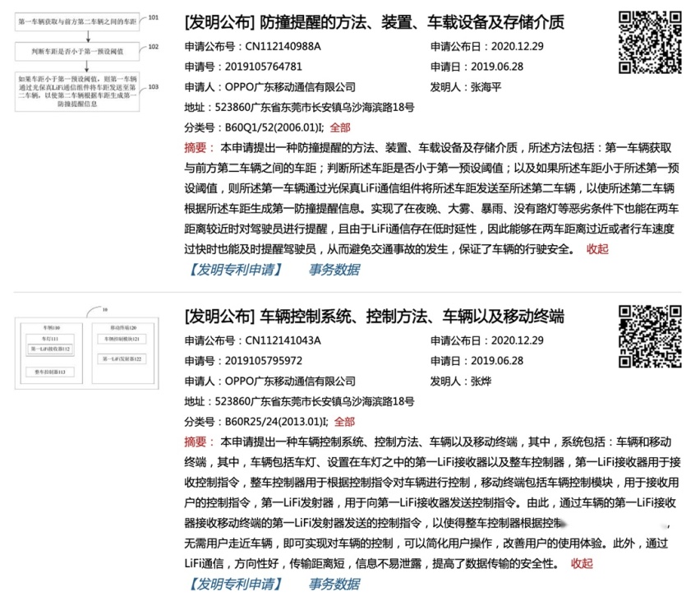This screenshot has width=700, height=601.
Task: Show all classifications 全部 next to B60R25/24
Action: (344, 422)
